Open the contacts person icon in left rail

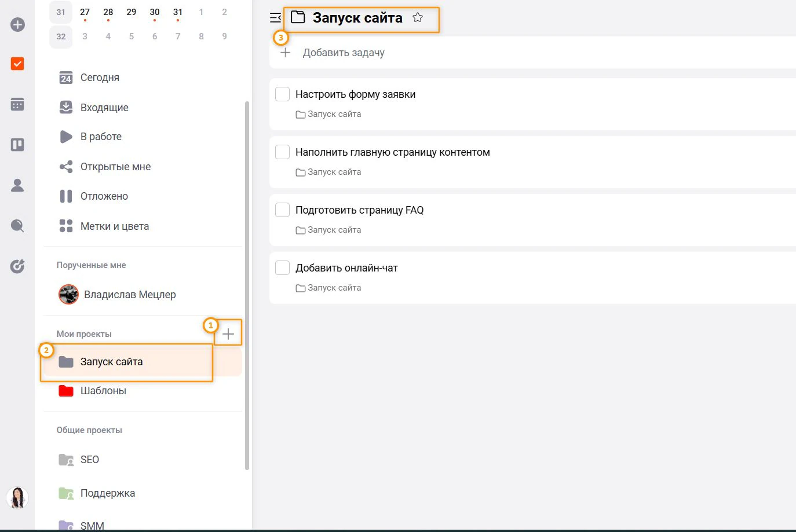coord(17,185)
